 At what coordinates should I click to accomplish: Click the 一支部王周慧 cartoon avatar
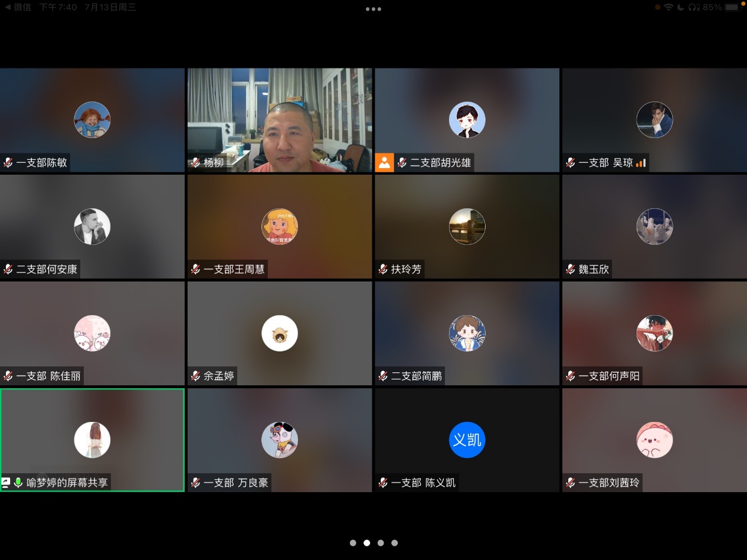tap(280, 227)
